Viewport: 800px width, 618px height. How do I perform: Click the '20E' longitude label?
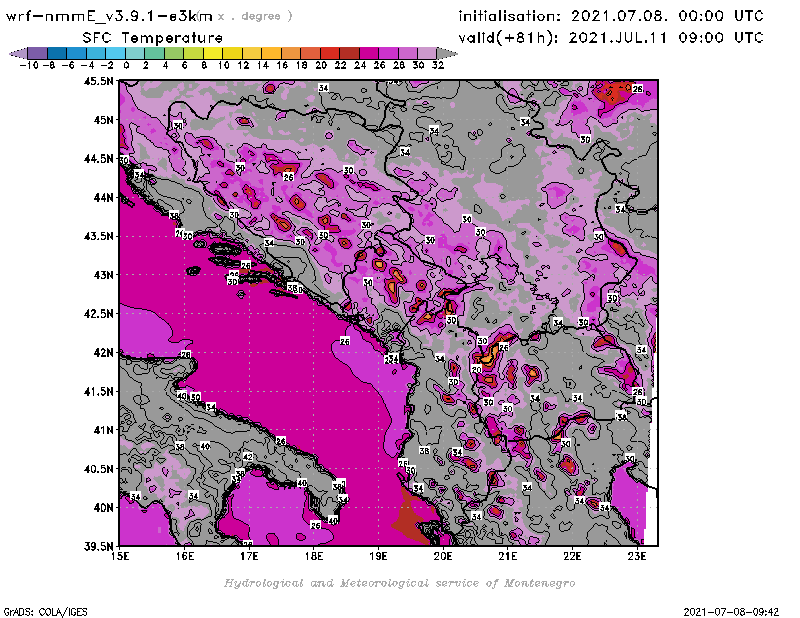pos(443,556)
